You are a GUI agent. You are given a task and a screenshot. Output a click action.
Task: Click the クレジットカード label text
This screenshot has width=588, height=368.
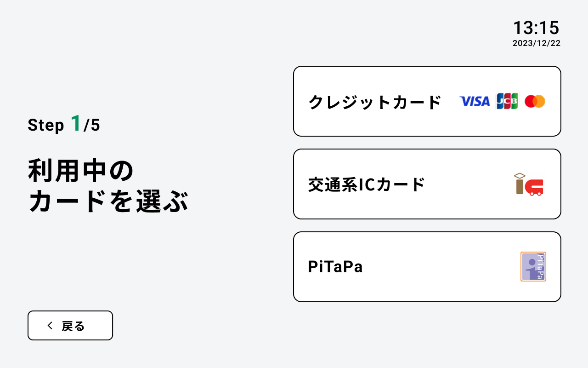[x=374, y=102]
